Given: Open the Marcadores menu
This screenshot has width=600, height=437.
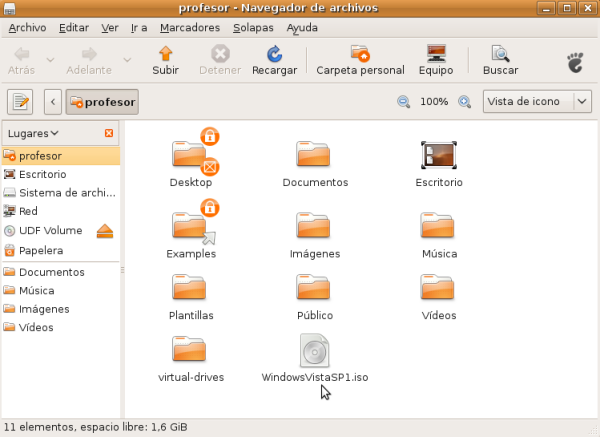Looking at the screenshot, I should tap(190, 27).
